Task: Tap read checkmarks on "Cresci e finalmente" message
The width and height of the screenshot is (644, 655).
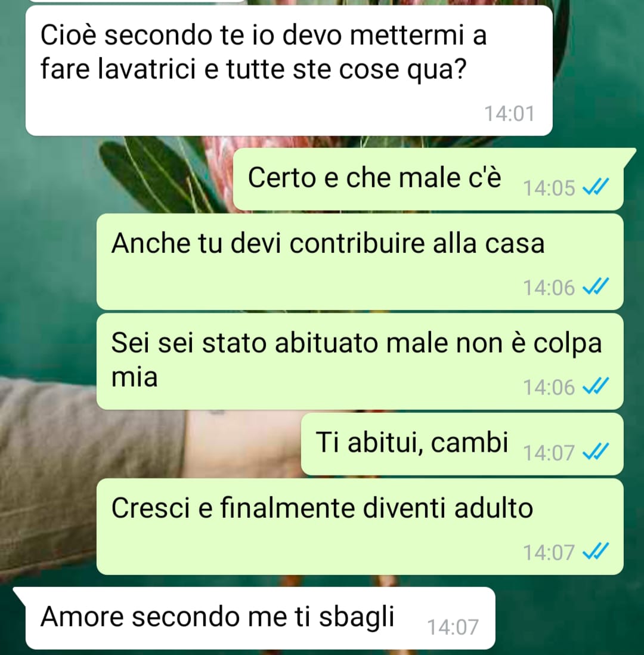Action: [x=596, y=551]
